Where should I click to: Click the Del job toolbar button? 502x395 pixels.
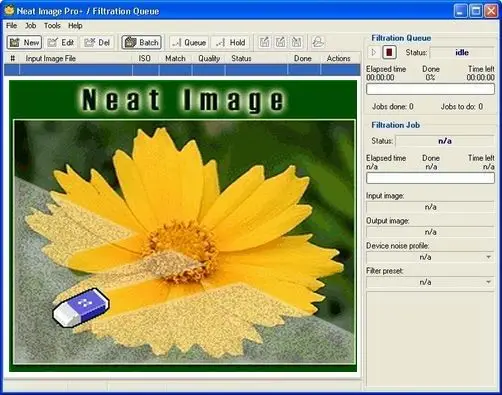pyautogui.click(x=97, y=42)
